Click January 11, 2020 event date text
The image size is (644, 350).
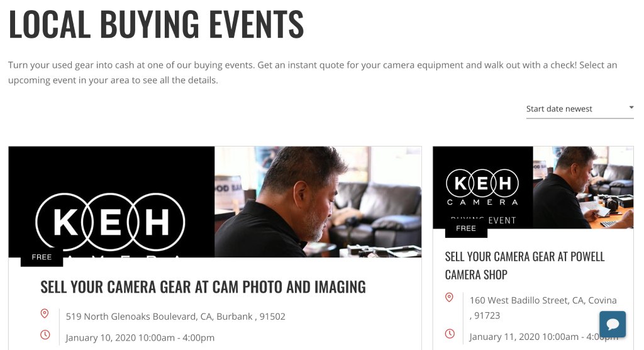click(544, 337)
